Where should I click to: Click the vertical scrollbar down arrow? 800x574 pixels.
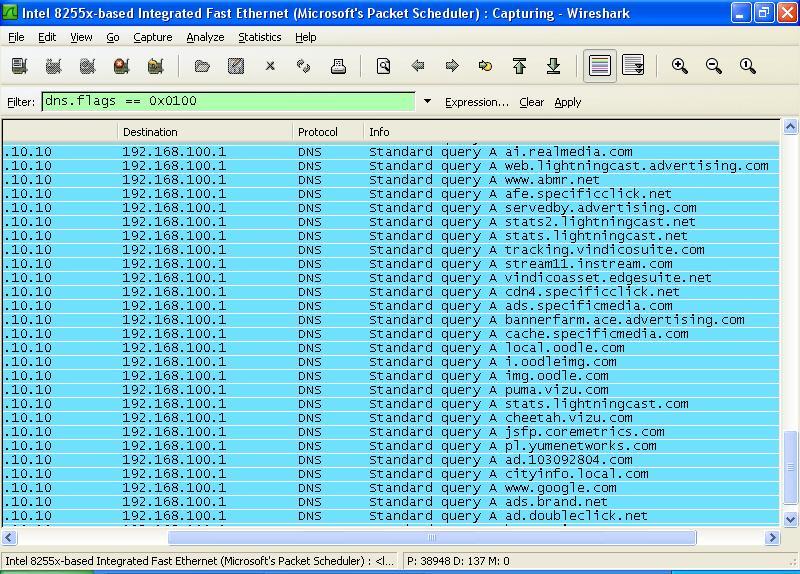[x=790, y=520]
